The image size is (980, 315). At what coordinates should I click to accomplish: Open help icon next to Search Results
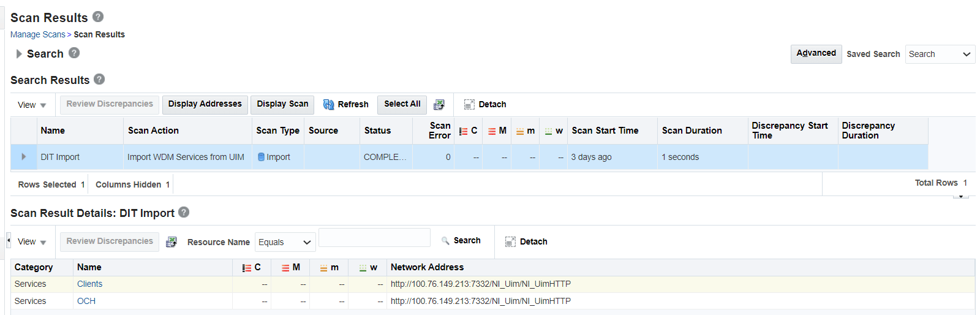(99, 79)
